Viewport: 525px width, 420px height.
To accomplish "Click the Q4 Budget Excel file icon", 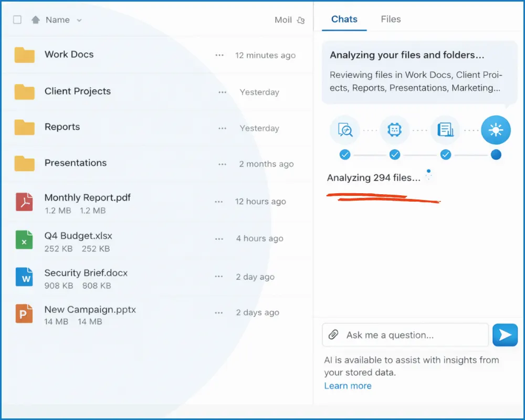I will 24,240.
